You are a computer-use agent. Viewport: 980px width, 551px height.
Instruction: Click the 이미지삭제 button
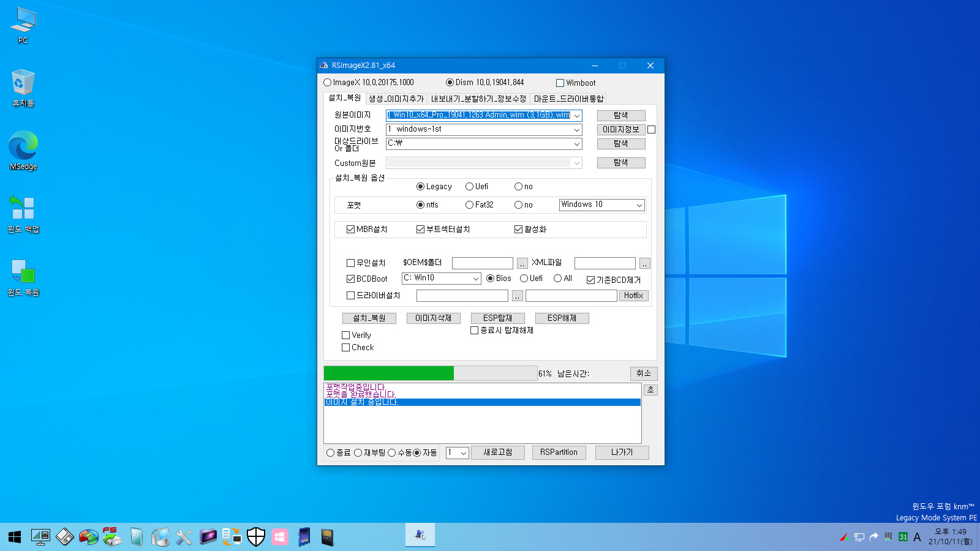click(433, 318)
